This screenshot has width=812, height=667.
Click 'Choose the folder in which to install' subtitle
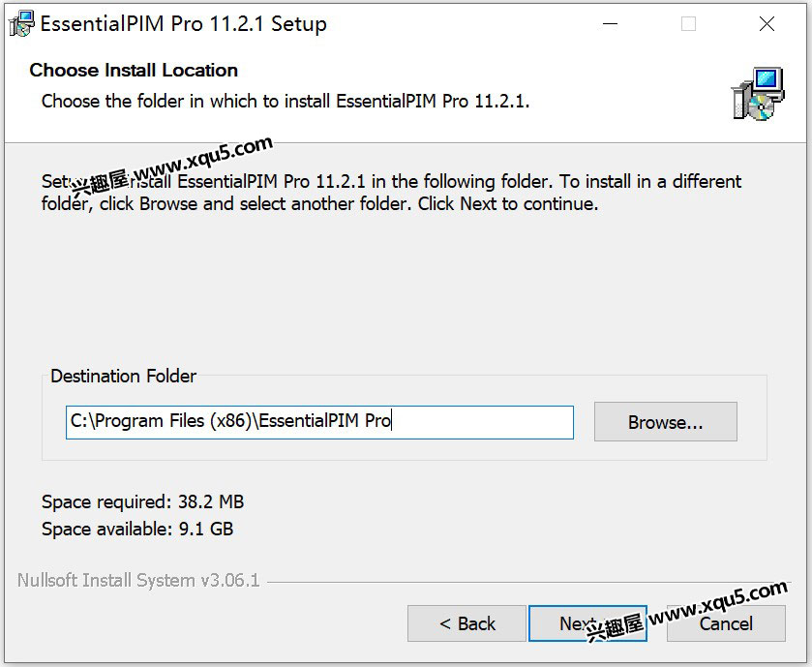(286, 101)
